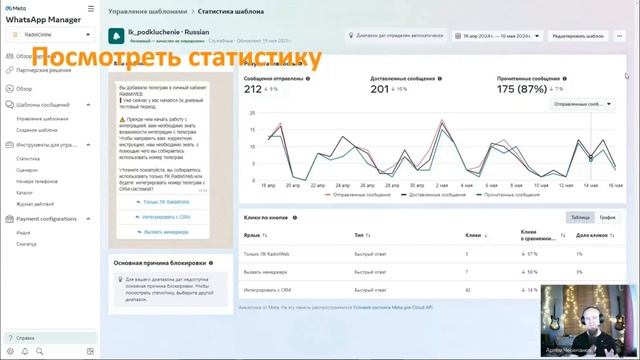Image resolution: width=640 pixels, height=360 pixels.
Task: Click the Инструменты для управления toolbox icon
Action: tap(10, 145)
